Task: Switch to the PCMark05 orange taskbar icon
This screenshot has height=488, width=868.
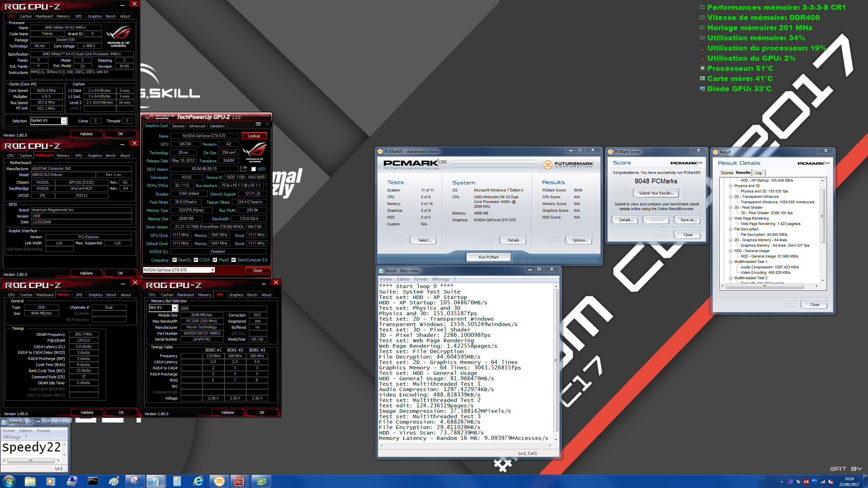Action: 219,481
